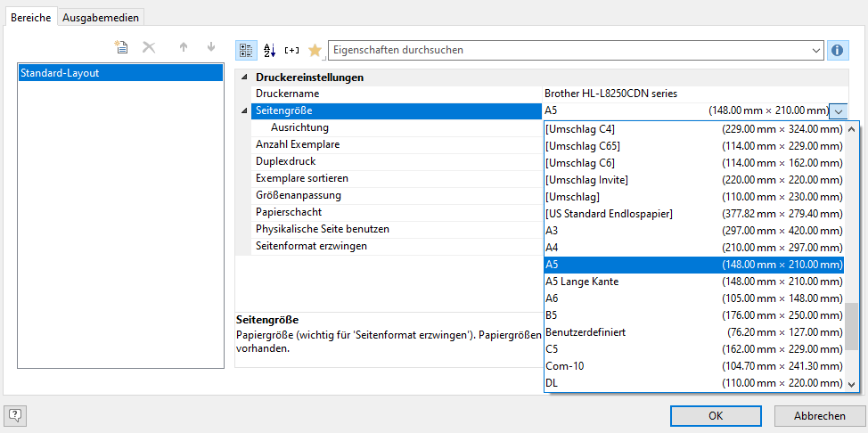The width and height of the screenshot is (868, 433).
Task: Move layout up with arrow icon
Action: [184, 47]
